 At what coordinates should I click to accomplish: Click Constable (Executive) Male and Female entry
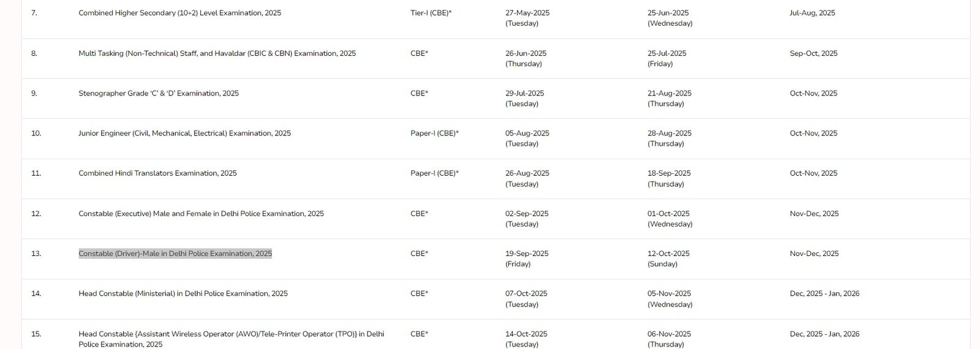click(201, 214)
